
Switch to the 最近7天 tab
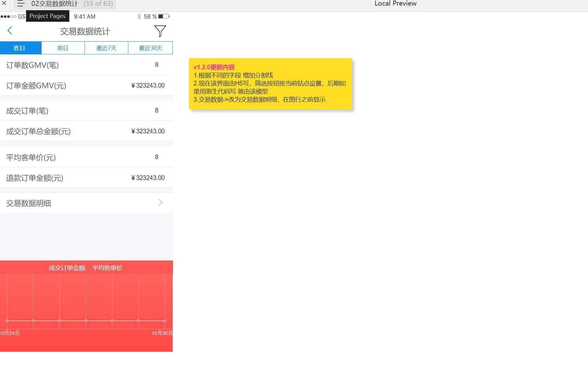pyautogui.click(x=107, y=48)
